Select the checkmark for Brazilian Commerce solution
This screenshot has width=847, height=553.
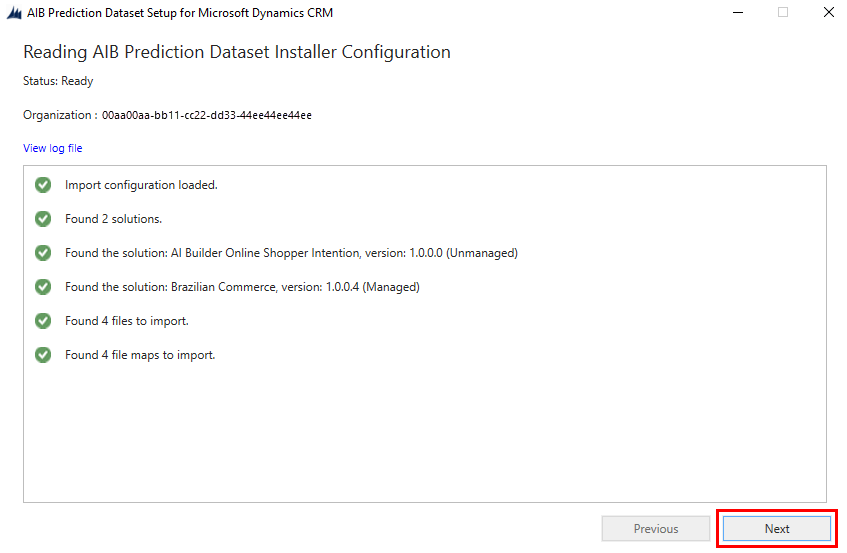(43, 287)
